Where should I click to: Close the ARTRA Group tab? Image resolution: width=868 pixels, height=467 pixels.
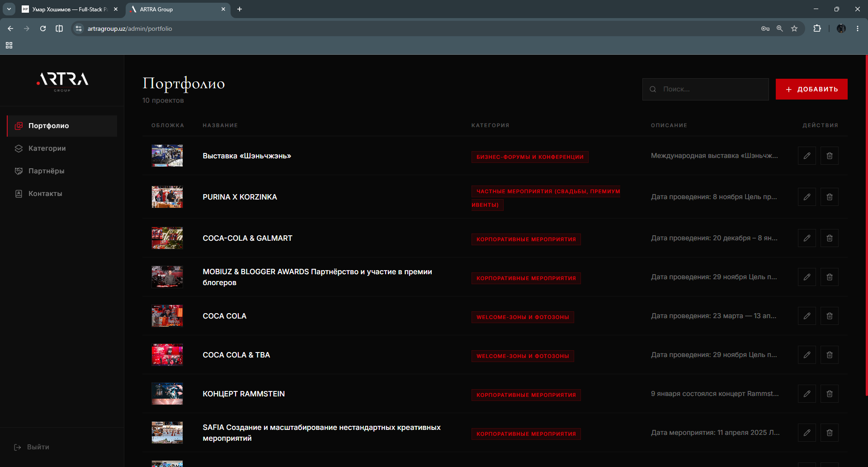coord(223,9)
